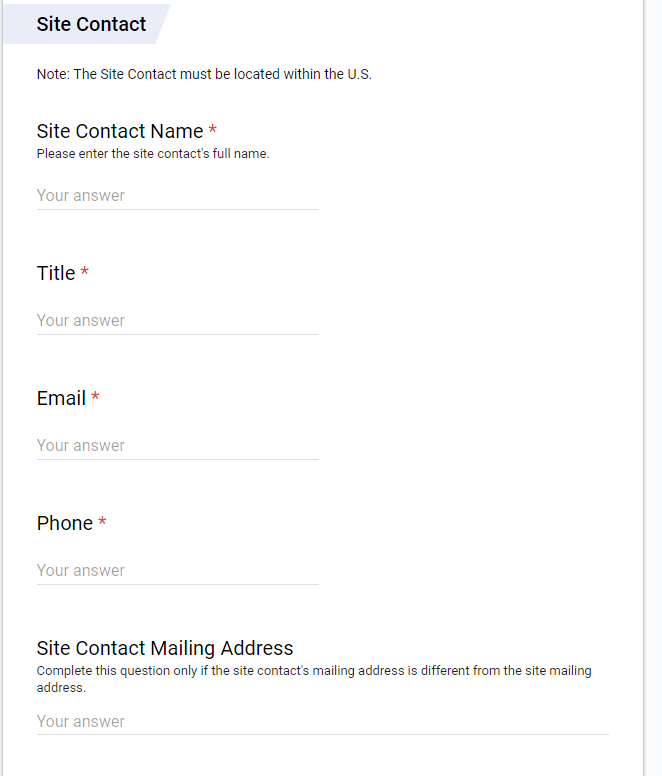Click the gray margin right of the form card

[x=653, y=400]
